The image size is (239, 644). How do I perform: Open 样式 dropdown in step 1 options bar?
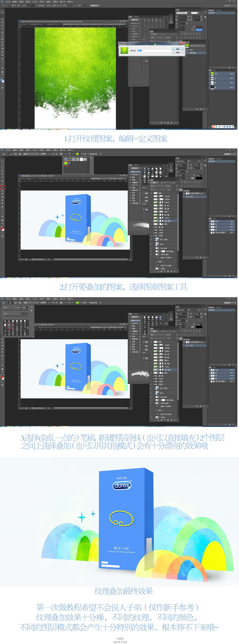pos(57,5)
